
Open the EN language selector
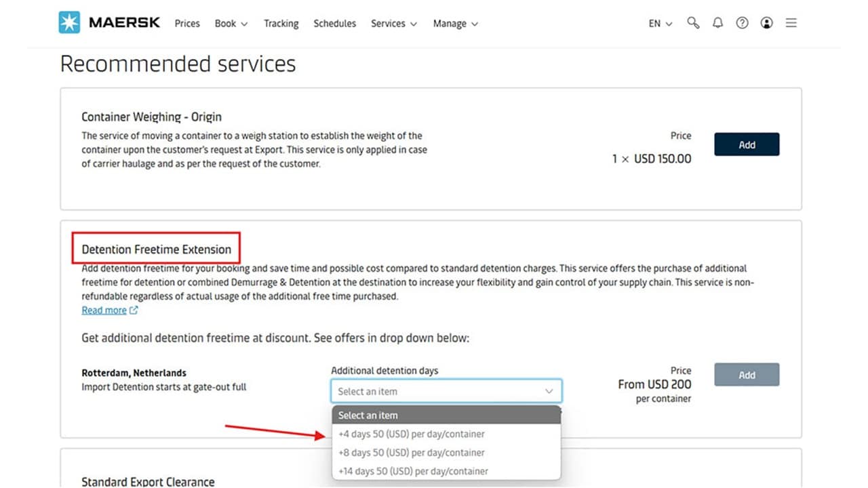659,22
